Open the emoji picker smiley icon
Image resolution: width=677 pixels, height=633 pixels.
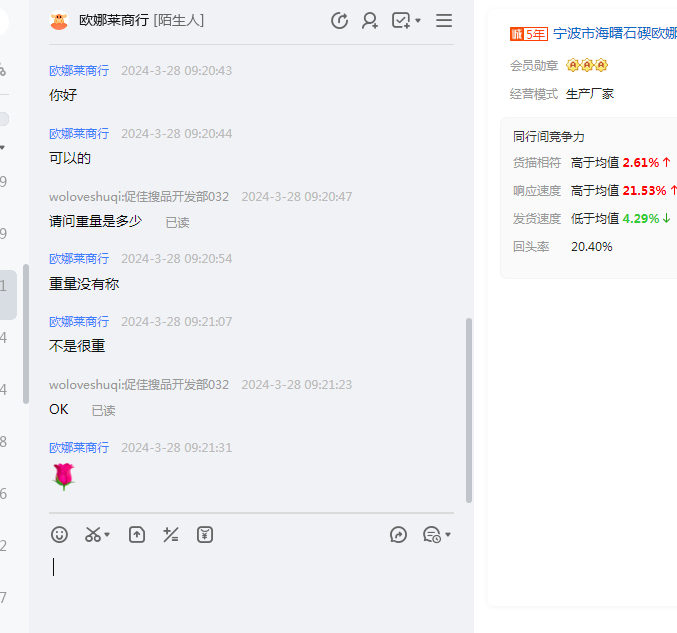pos(59,535)
